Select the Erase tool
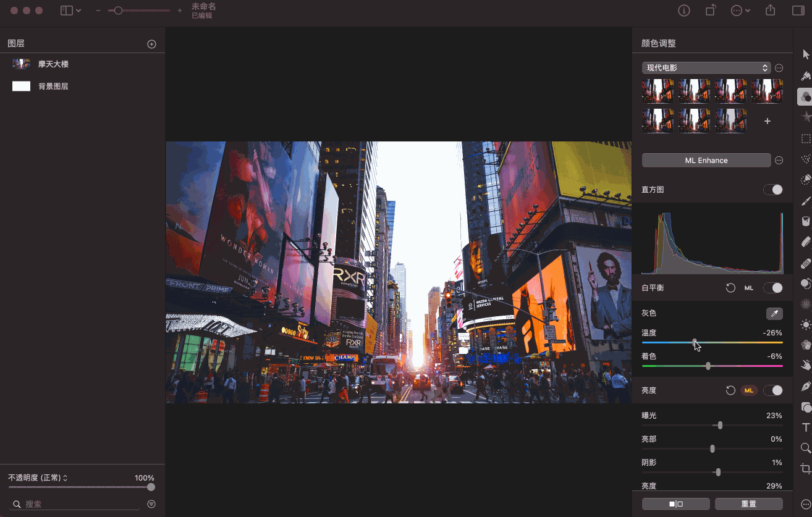This screenshot has height=517, width=812. point(806,242)
